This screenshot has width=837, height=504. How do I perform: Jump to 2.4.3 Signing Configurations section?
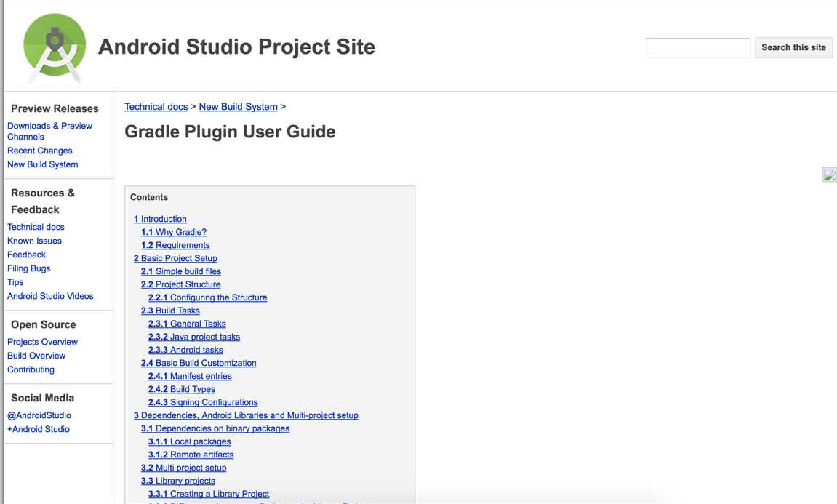click(203, 402)
